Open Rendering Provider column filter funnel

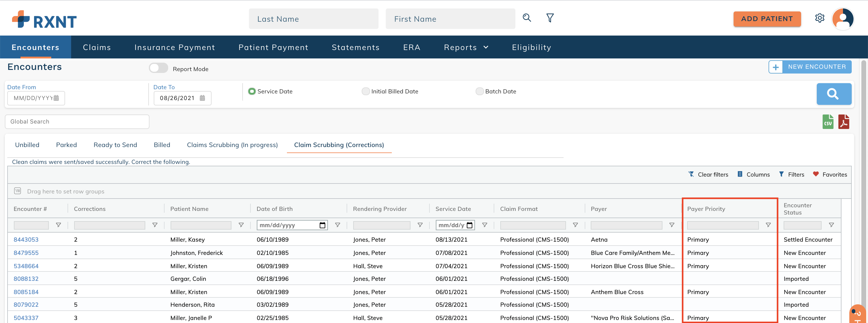(420, 225)
